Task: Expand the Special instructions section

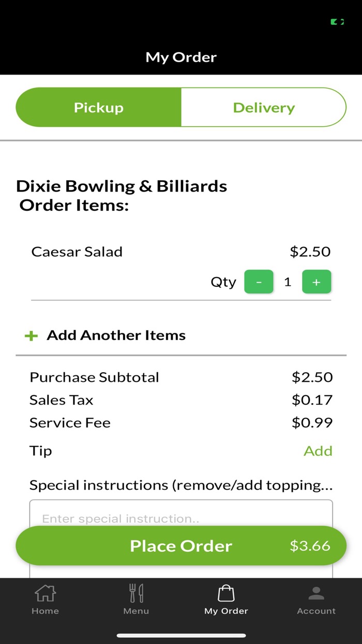Action: tap(181, 485)
